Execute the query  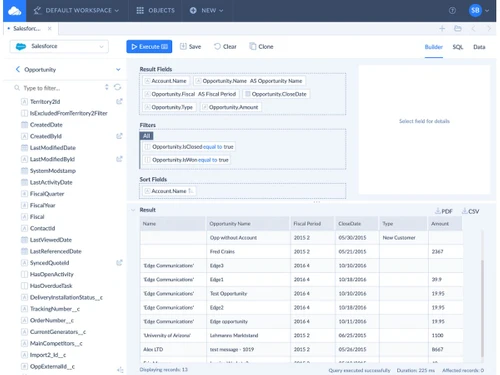pyautogui.click(x=149, y=47)
